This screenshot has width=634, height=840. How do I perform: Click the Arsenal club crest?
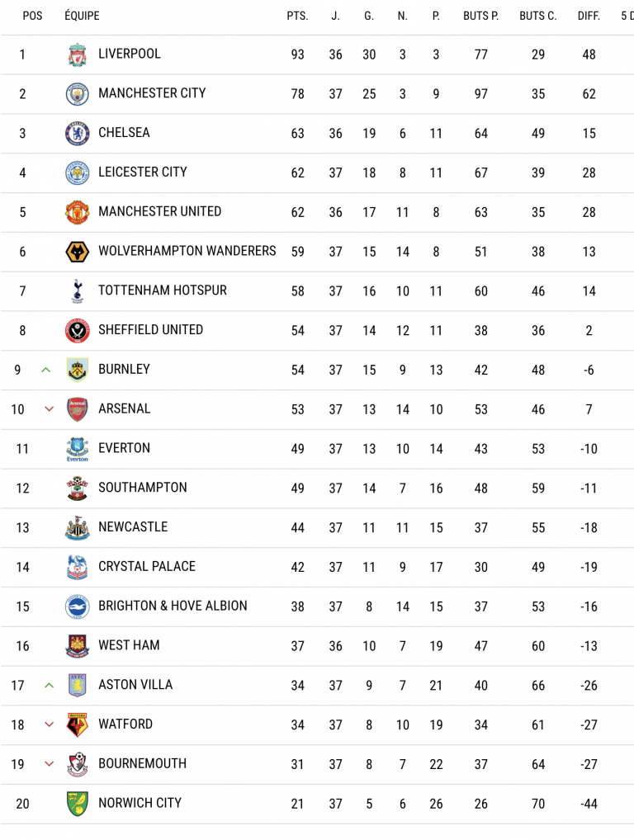click(x=77, y=409)
